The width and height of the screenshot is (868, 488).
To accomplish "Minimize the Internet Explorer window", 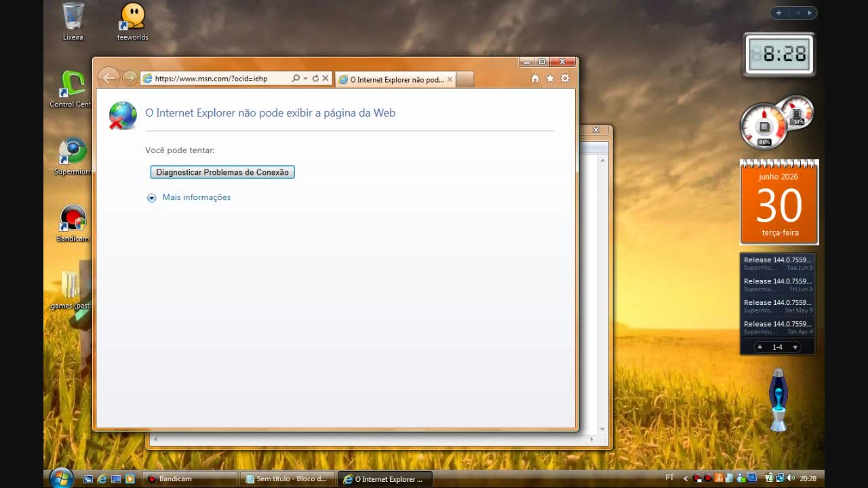I will point(528,62).
